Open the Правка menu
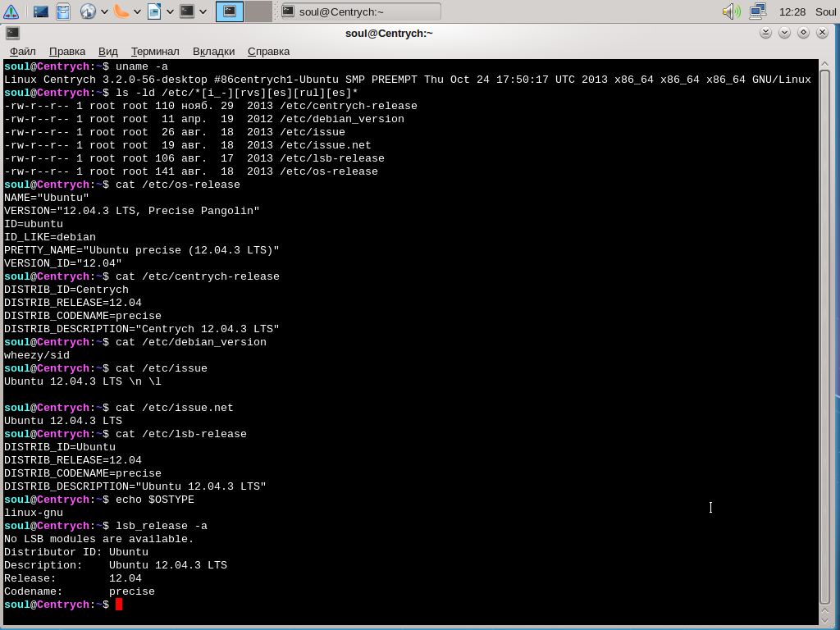Image resolution: width=840 pixels, height=630 pixels. (x=67, y=52)
